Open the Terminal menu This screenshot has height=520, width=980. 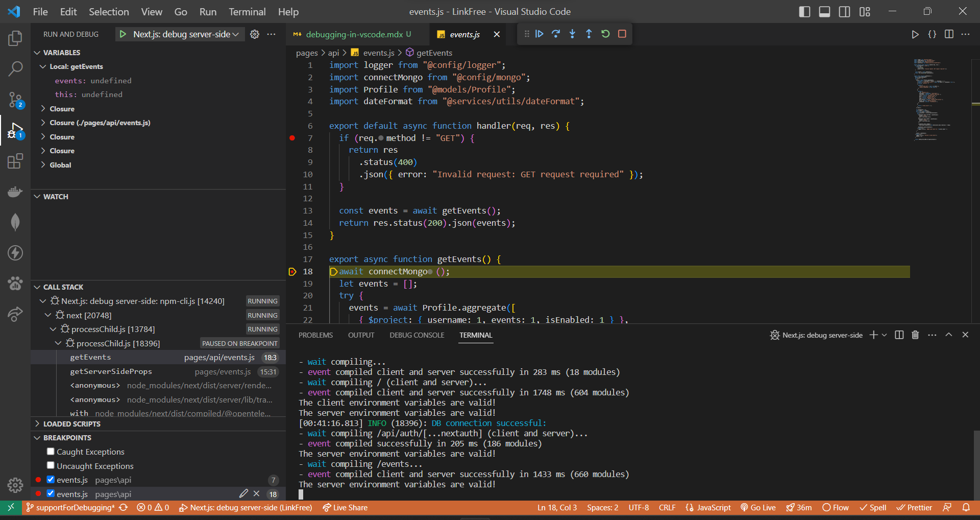tap(247, 11)
